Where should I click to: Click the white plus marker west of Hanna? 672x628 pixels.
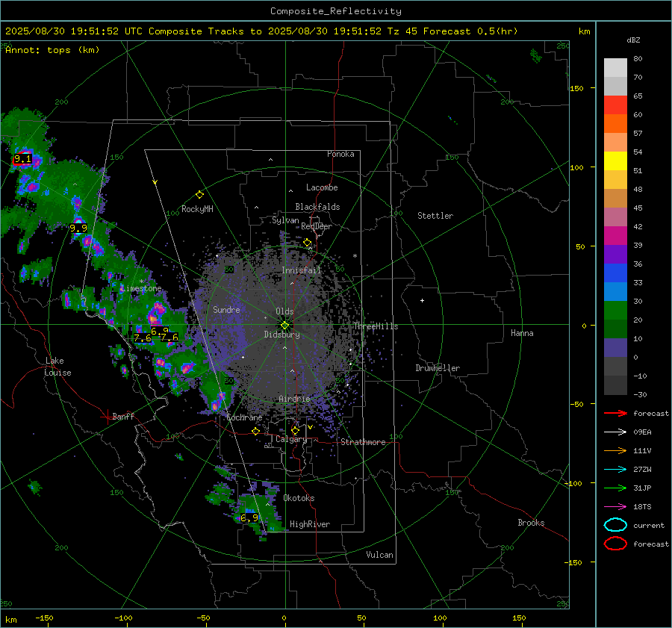[422, 300]
